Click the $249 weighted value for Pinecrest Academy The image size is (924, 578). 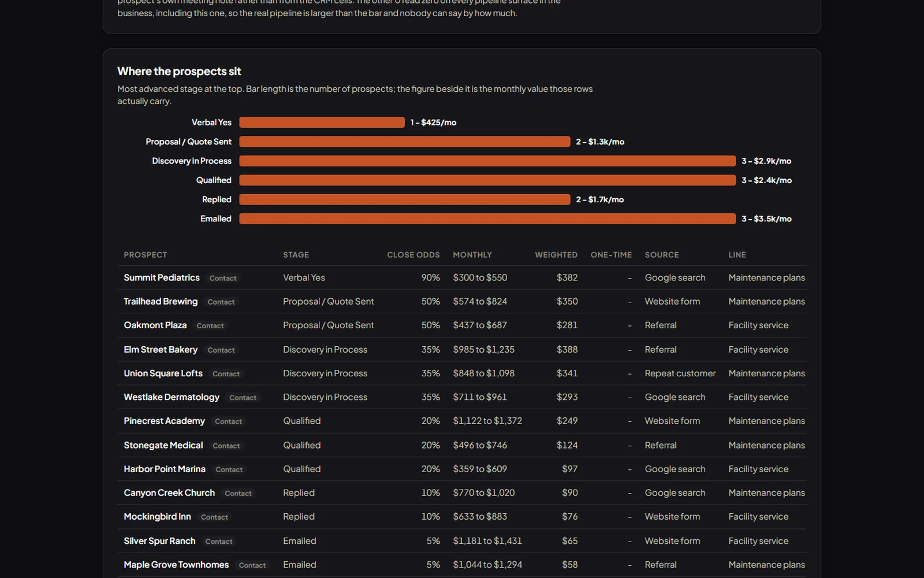(x=567, y=421)
